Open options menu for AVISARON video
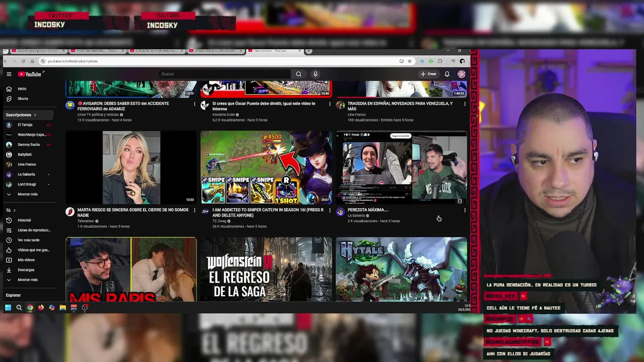Viewport: 644px width, 362px height. [x=195, y=104]
